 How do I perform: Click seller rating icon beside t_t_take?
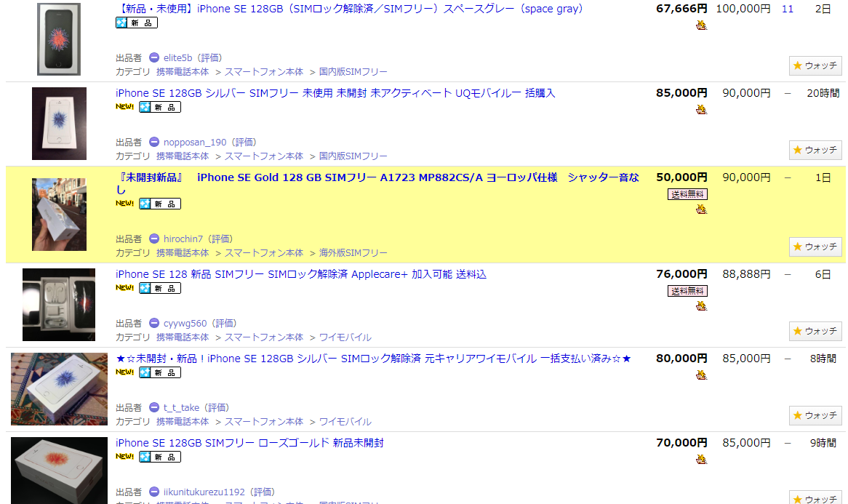tap(154, 407)
